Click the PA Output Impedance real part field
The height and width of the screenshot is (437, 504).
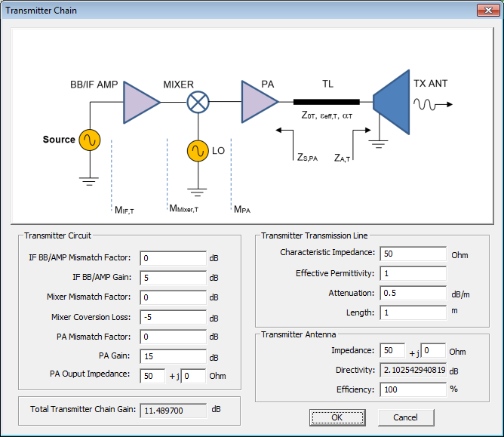pyautogui.click(x=152, y=376)
